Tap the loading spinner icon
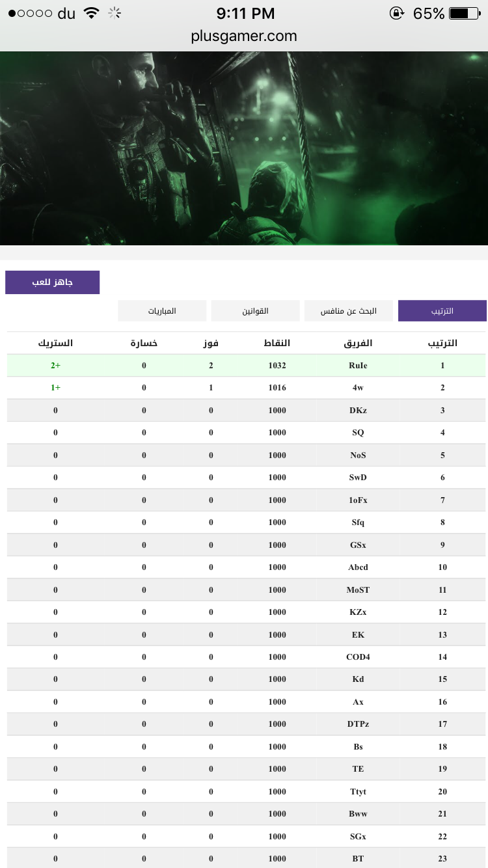 [115, 13]
